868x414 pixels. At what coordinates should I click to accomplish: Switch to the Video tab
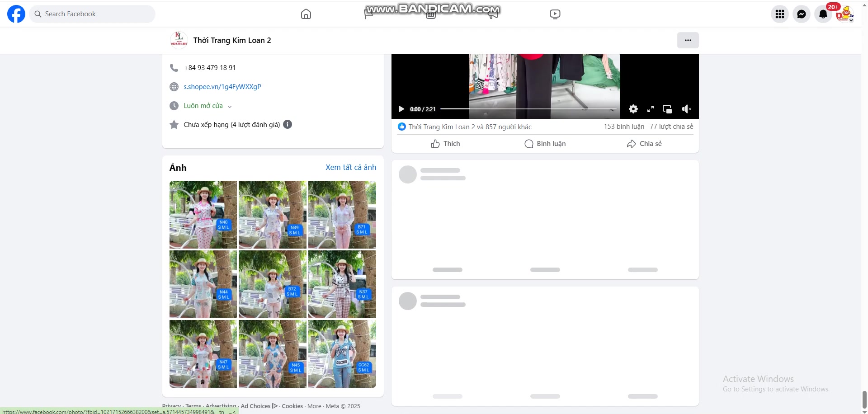[x=555, y=14]
